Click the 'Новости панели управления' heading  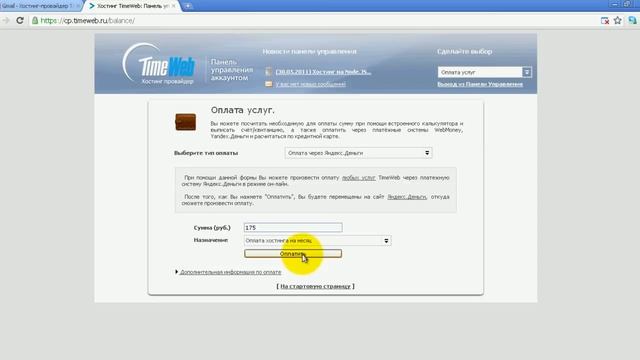[309, 51]
